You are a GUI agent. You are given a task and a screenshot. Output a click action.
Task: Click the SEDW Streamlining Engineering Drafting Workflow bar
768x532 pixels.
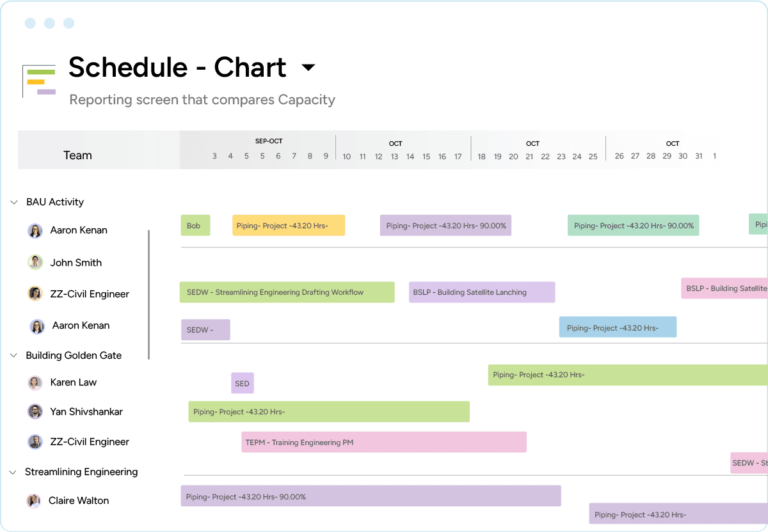[x=287, y=292]
